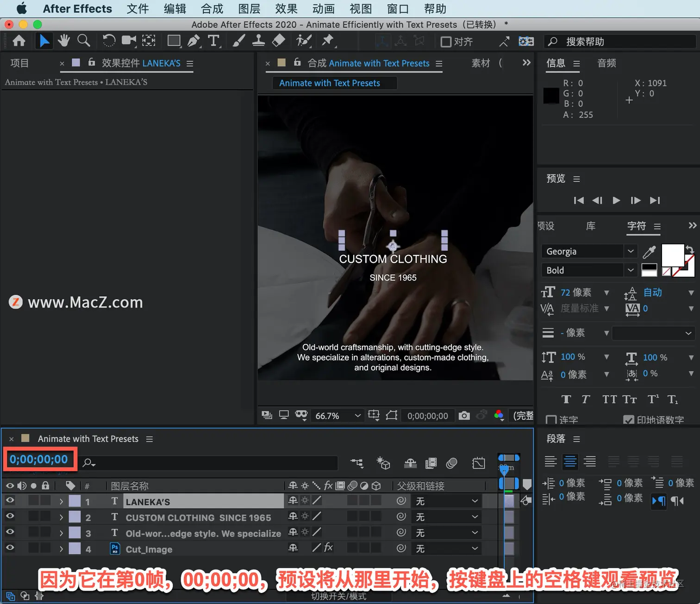
Task: Step forward one frame in preview
Action: [636, 200]
